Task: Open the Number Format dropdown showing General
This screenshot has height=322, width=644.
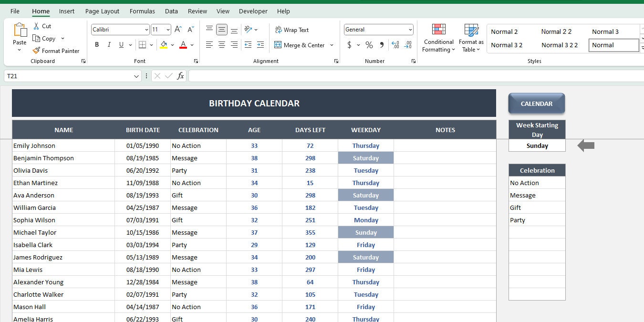Action: [378, 29]
